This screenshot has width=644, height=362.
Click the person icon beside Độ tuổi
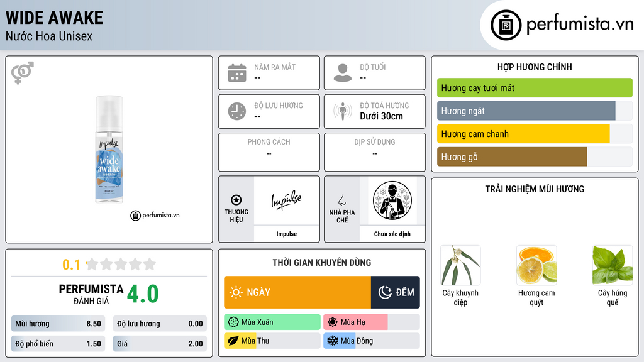pos(343,73)
